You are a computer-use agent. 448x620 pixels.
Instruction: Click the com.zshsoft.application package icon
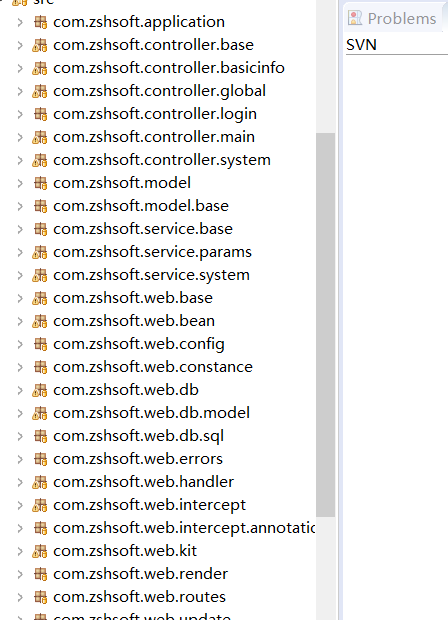(40, 22)
